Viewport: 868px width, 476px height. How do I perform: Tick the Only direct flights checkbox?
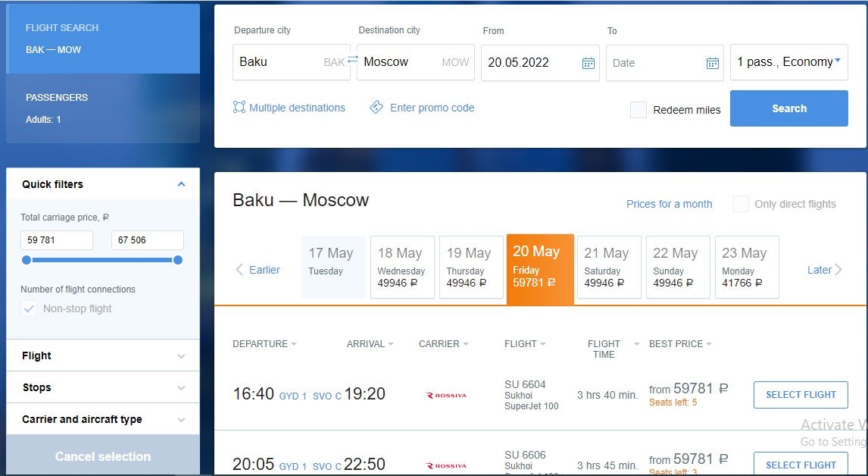[741, 204]
